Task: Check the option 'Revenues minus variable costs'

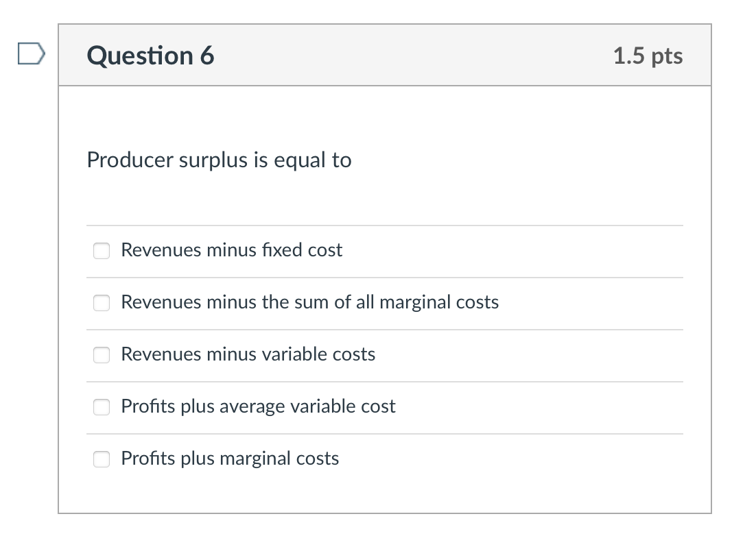Action: point(101,355)
